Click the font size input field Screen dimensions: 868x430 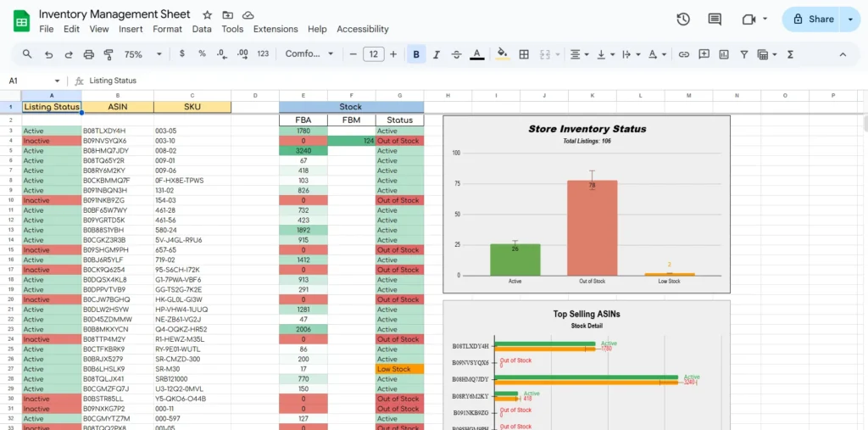coord(373,54)
